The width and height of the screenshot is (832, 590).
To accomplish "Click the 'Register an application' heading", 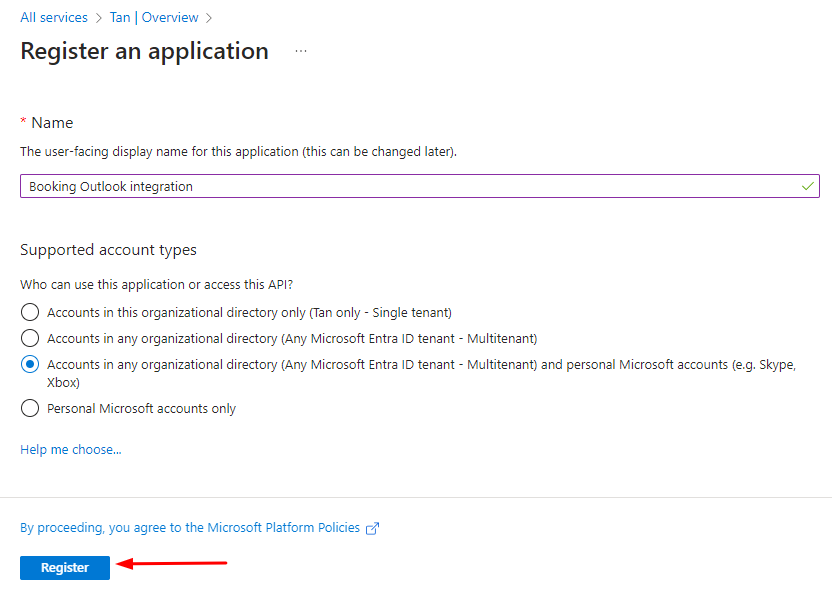I will [x=144, y=51].
